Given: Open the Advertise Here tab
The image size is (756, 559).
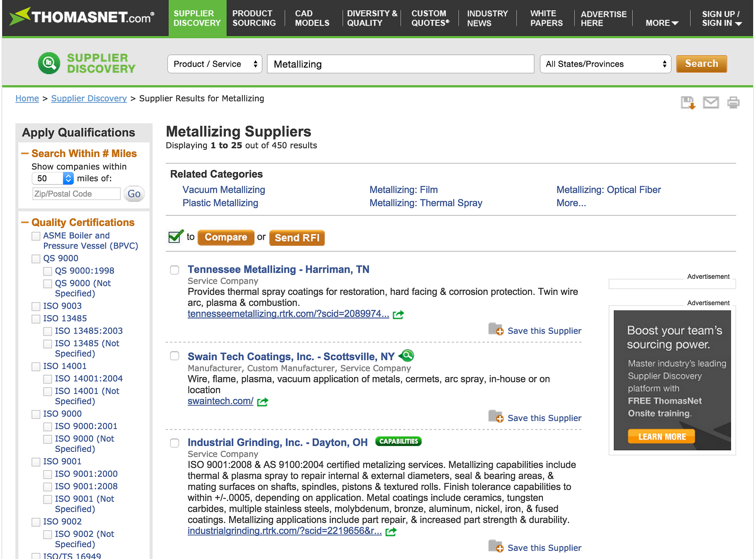Looking at the screenshot, I should click(x=603, y=18).
